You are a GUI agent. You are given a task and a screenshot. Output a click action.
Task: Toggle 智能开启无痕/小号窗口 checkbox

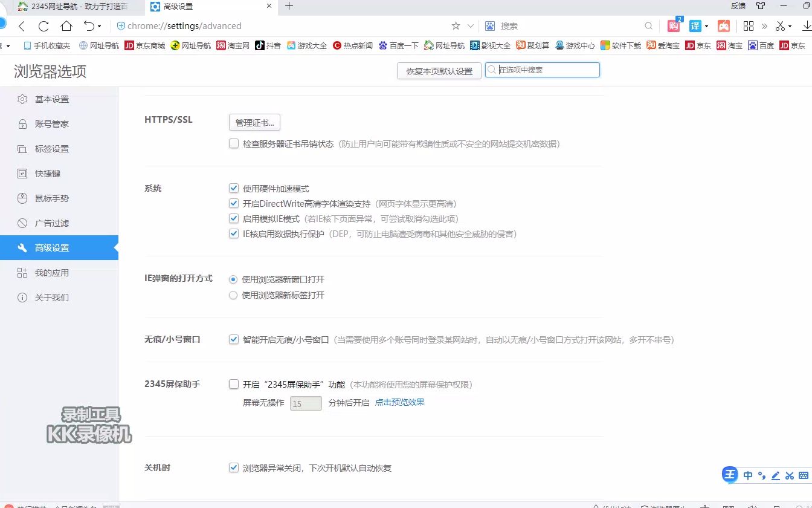[234, 340]
